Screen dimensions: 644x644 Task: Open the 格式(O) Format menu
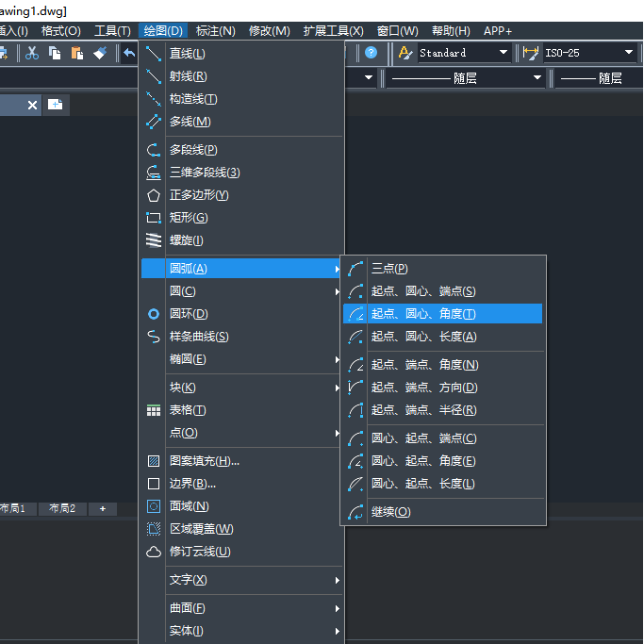point(61,31)
